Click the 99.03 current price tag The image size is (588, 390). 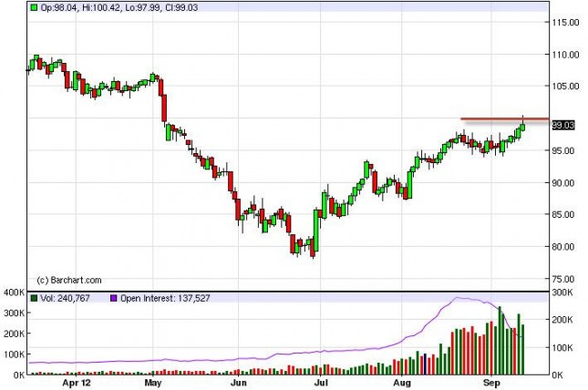pyautogui.click(x=563, y=125)
